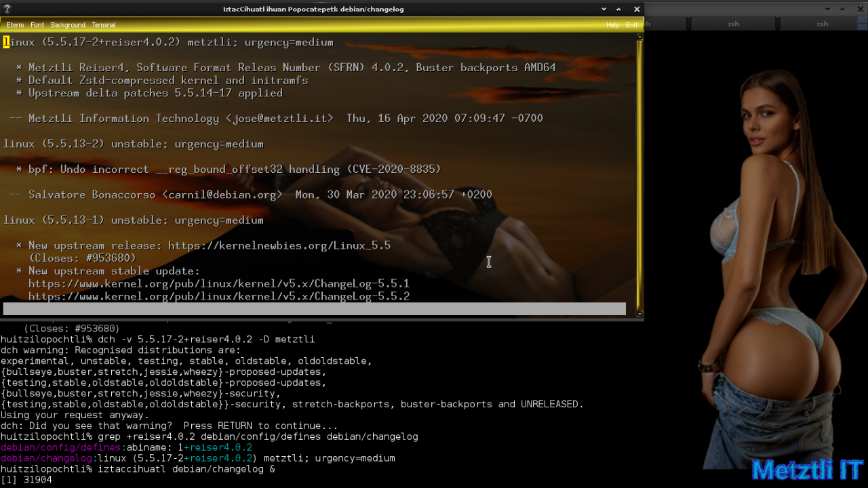Open the Background menu
Screen dimensions: 868x488
pyautogui.click(x=68, y=25)
